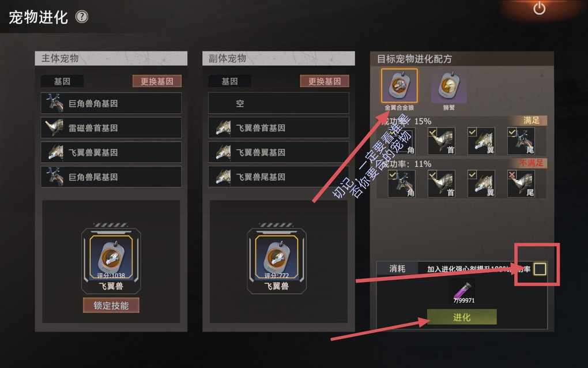
Task: Select the main pet 雷磁兽首基因 slot
Action: [111, 127]
